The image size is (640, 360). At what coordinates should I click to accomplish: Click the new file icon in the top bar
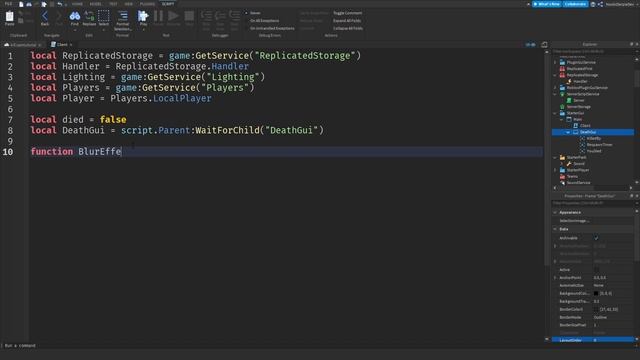click(21, 4)
